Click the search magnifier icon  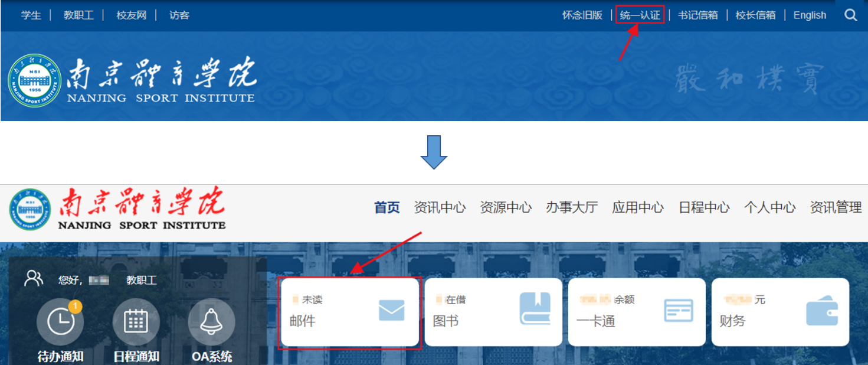pyautogui.click(x=850, y=15)
